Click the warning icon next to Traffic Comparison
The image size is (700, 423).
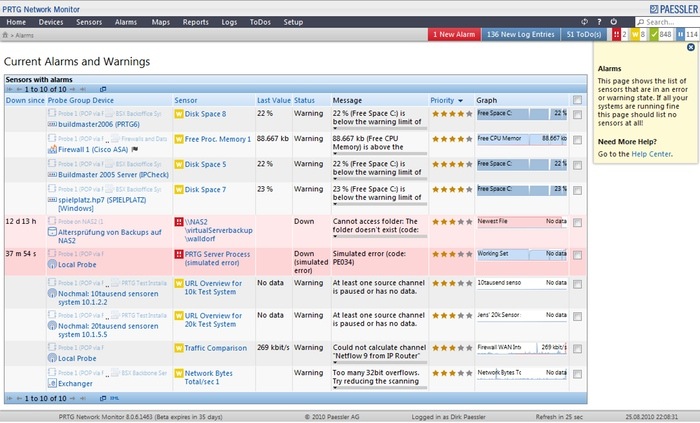pos(179,348)
